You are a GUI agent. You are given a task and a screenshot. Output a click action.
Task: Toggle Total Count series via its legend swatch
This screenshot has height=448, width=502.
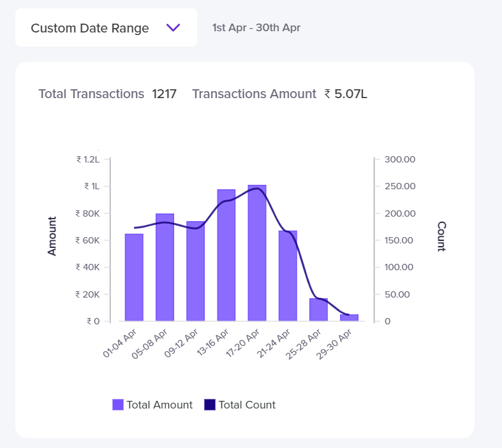click(x=210, y=405)
